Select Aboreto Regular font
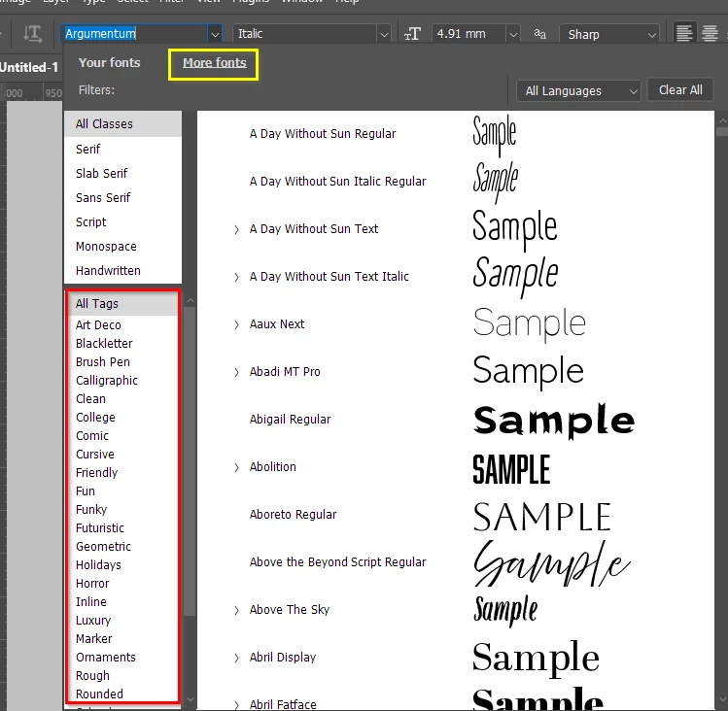The height and width of the screenshot is (711, 728). coord(293,515)
